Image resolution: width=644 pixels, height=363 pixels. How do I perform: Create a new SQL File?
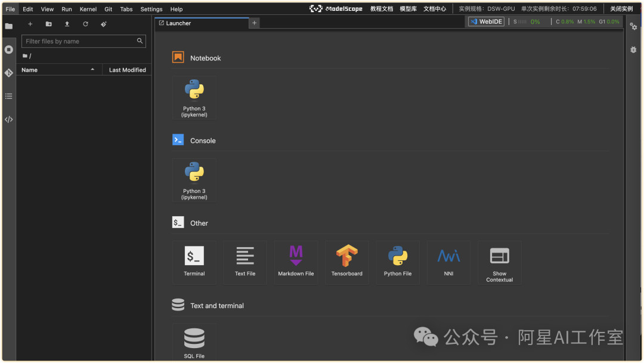(x=194, y=343)
